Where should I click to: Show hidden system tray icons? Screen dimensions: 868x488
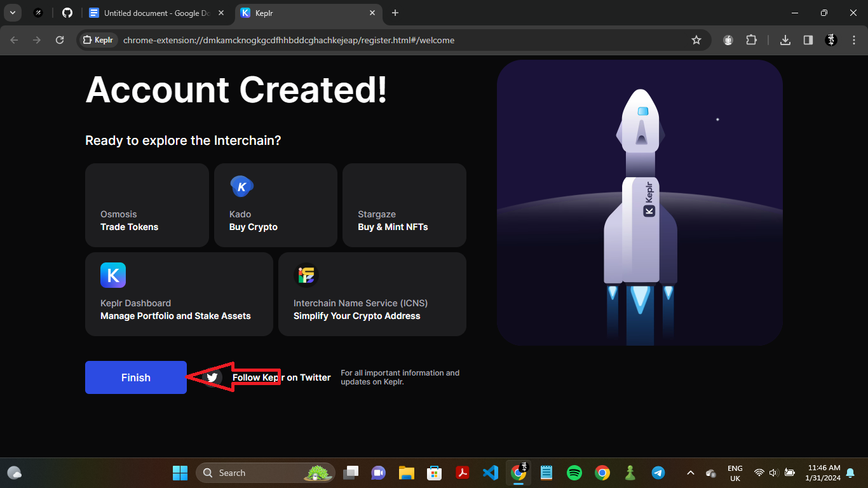coord(690,473)
